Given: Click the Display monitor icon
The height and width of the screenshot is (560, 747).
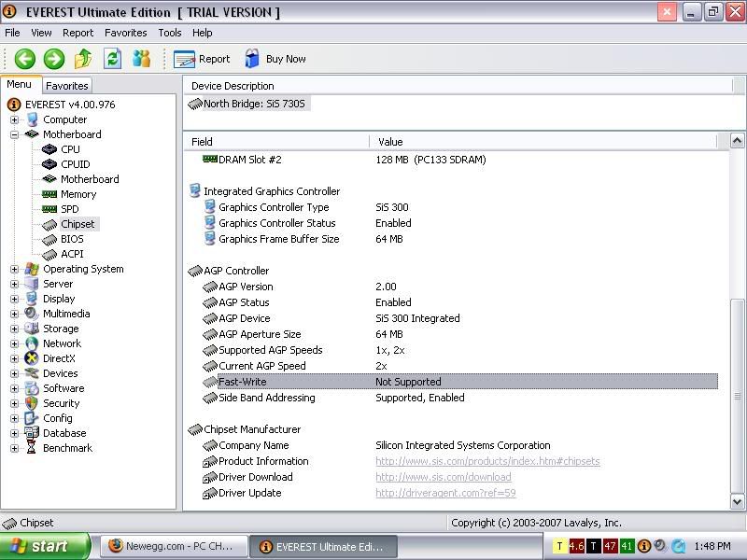Looking at the screenshot, I should 32,299.
